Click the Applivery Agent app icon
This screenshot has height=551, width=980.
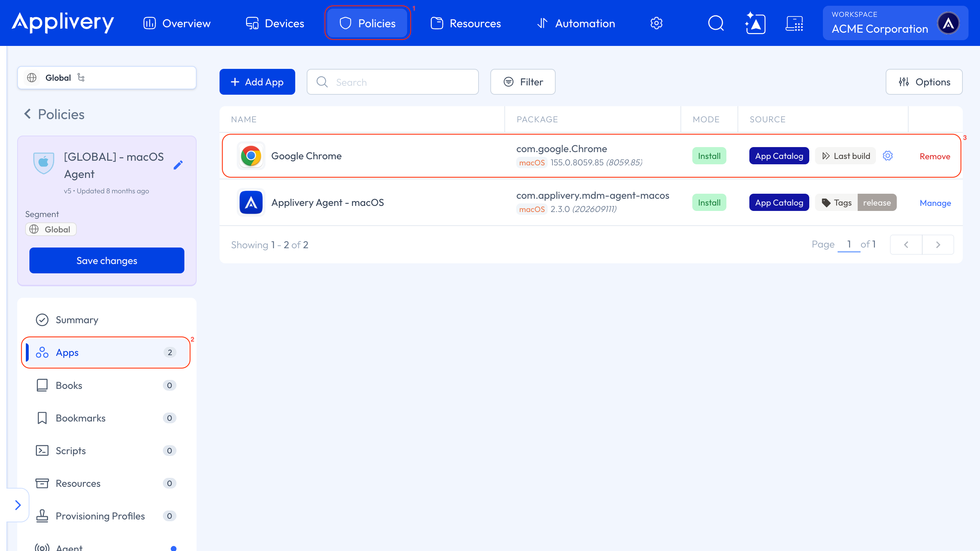click(251, 202)
